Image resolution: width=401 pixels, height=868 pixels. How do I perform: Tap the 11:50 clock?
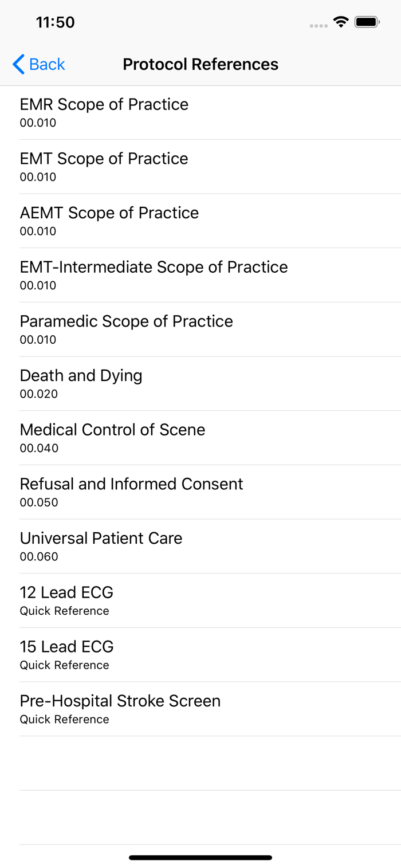pos(55,22)
